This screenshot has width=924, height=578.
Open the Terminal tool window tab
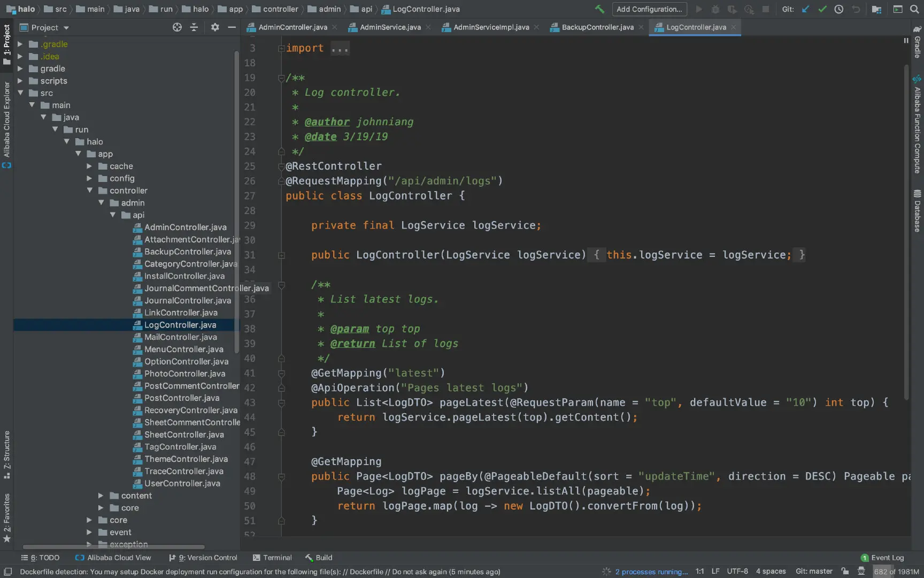[272, 558]
